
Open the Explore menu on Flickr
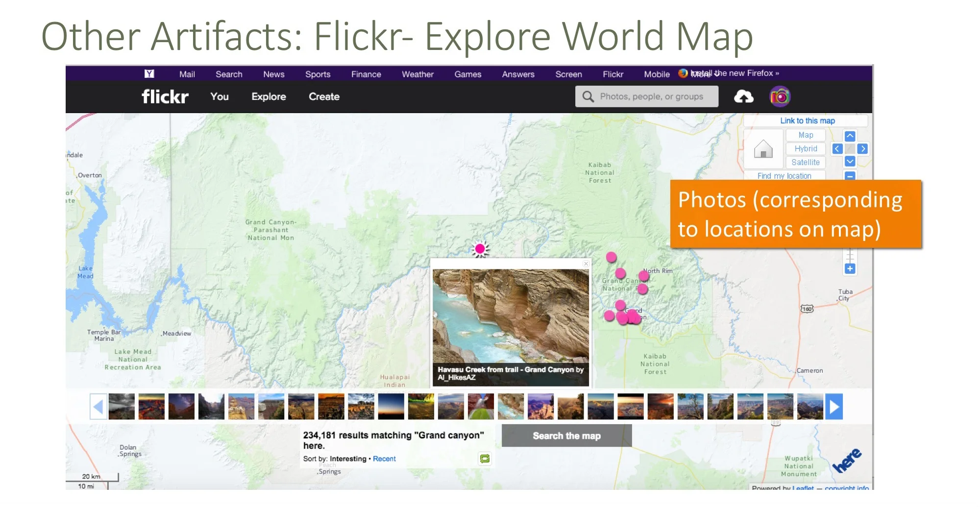pyautogui.click(x=269, y=96)
